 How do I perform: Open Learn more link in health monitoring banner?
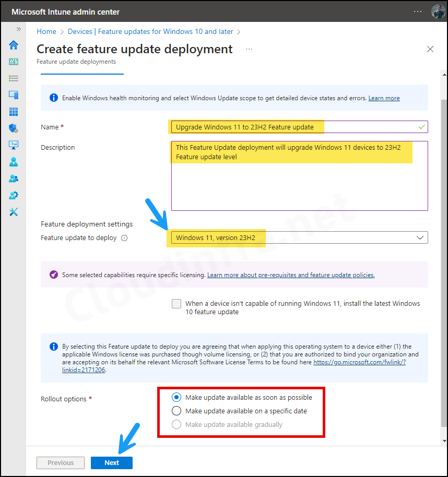pos(384,98)
